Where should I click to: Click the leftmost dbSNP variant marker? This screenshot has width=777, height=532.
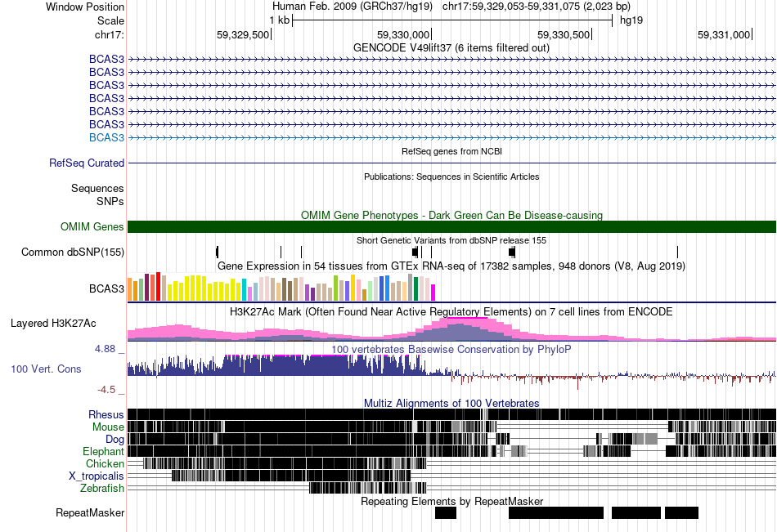(x=217, y=253)
